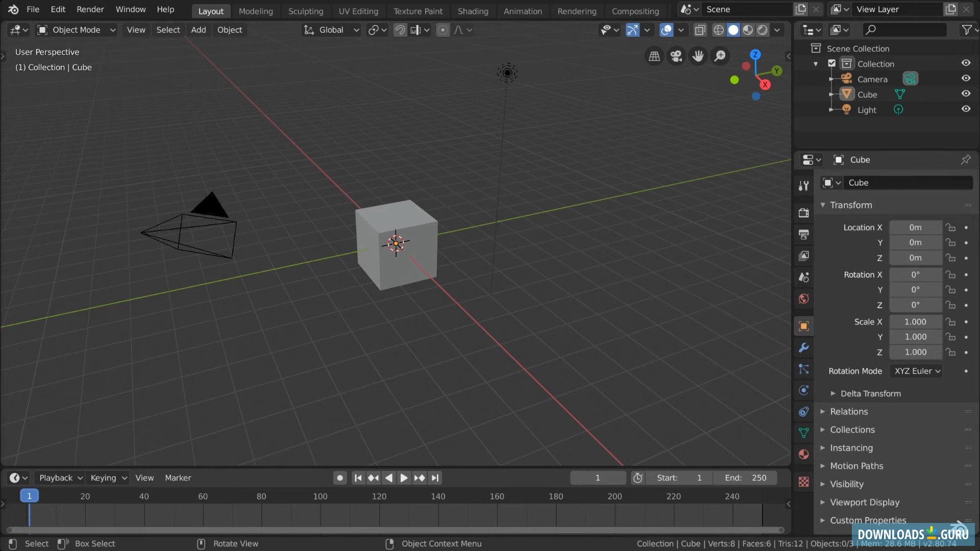
Task: Uncheck the Collection checkbox in outliner
Action: click(x=831, y=63)
